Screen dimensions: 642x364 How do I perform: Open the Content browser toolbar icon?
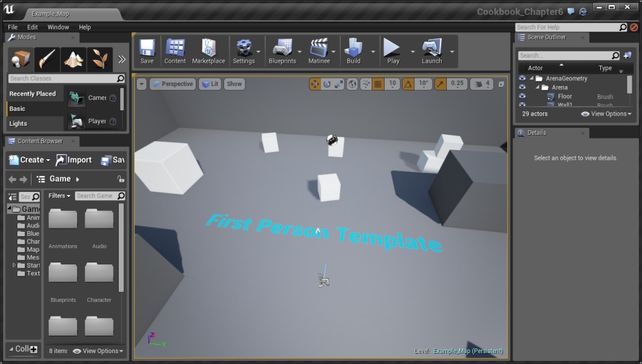click(175, 51)
